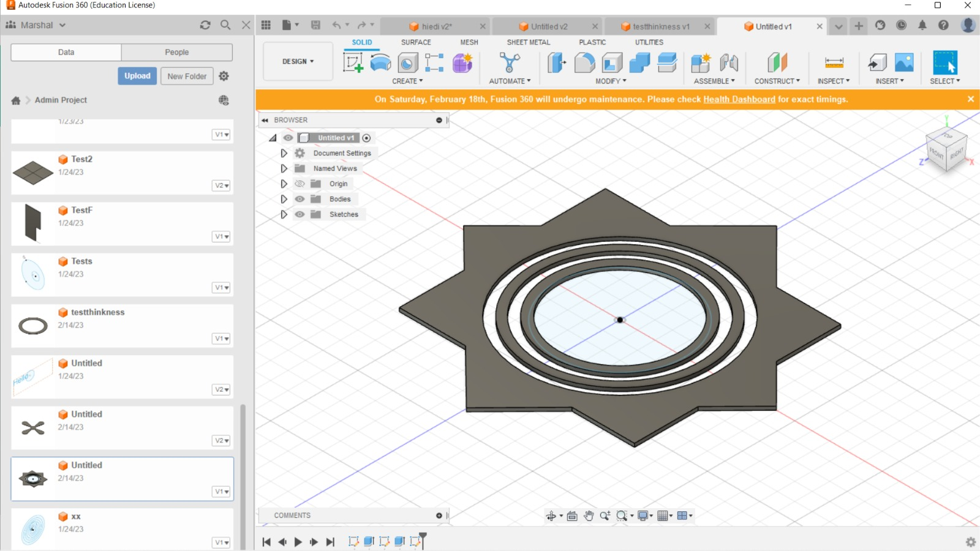Click the Upload button
Image resolution: width=980 pixels, height=551 pixels.
pos(137,76)
